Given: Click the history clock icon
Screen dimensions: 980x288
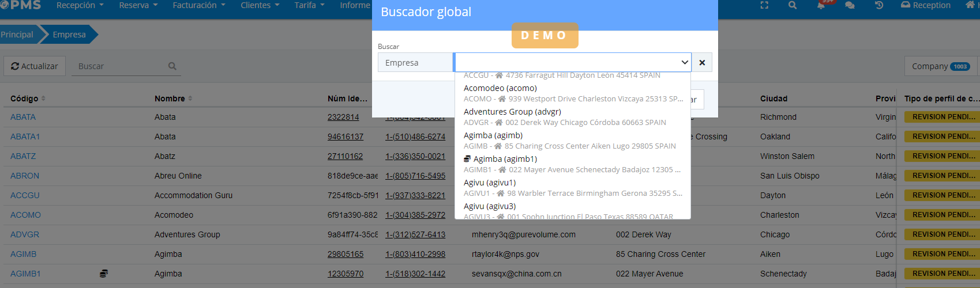Looking at the screenshot, I should coord(879,5).
